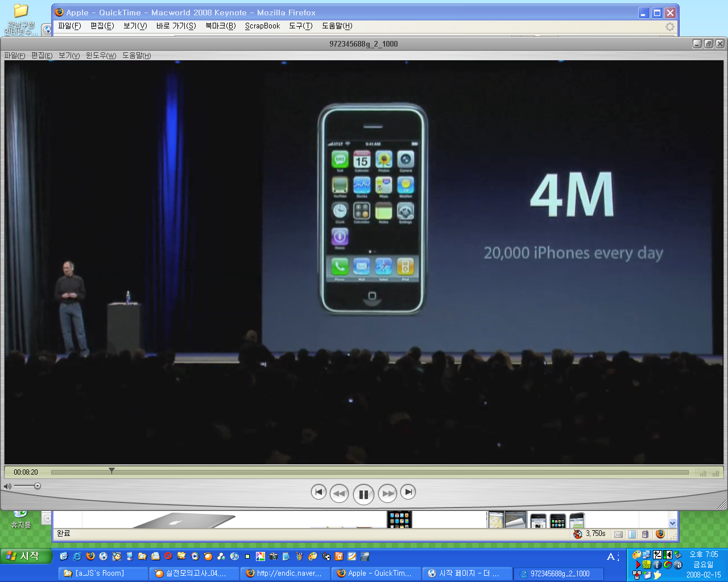Click the camera icon in Quick Launch

click(x=274, y=556)
